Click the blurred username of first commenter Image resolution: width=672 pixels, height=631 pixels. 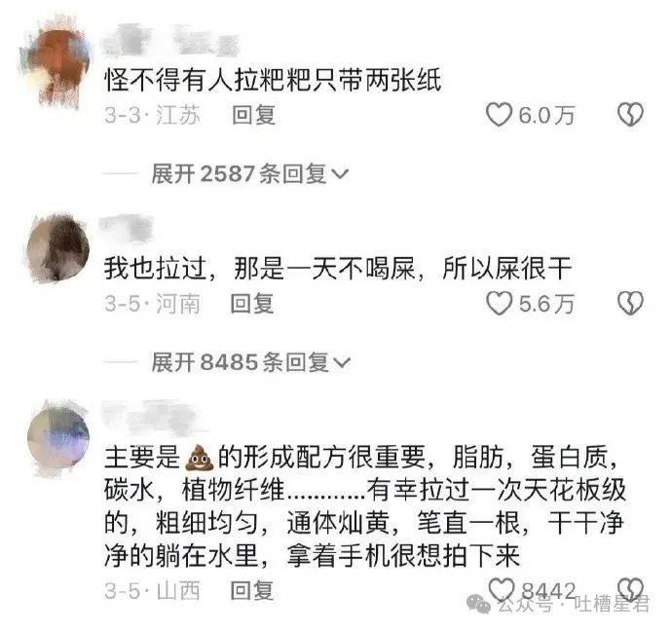click(x=170, y=41)
